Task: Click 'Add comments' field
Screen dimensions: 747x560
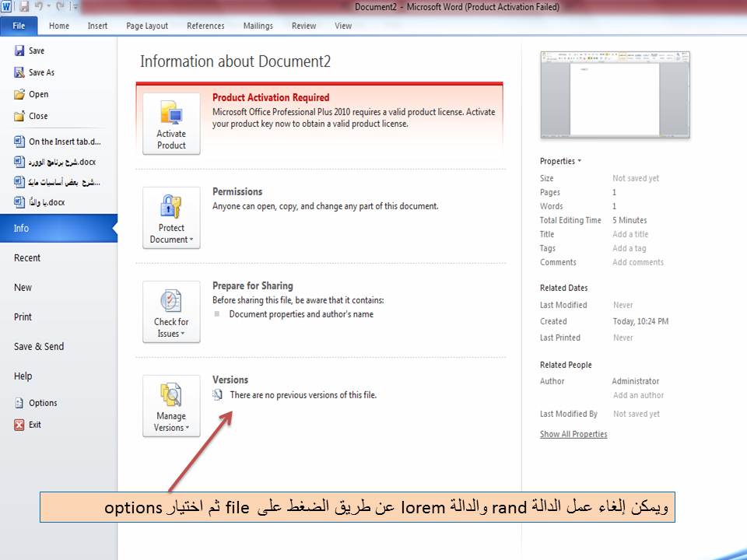Action: (638, 262)
